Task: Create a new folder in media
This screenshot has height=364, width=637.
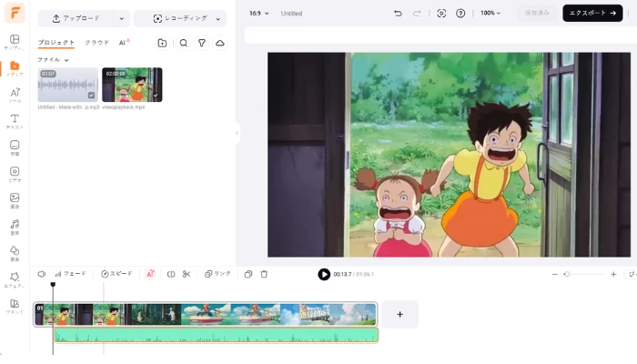Action: point(162,43)
